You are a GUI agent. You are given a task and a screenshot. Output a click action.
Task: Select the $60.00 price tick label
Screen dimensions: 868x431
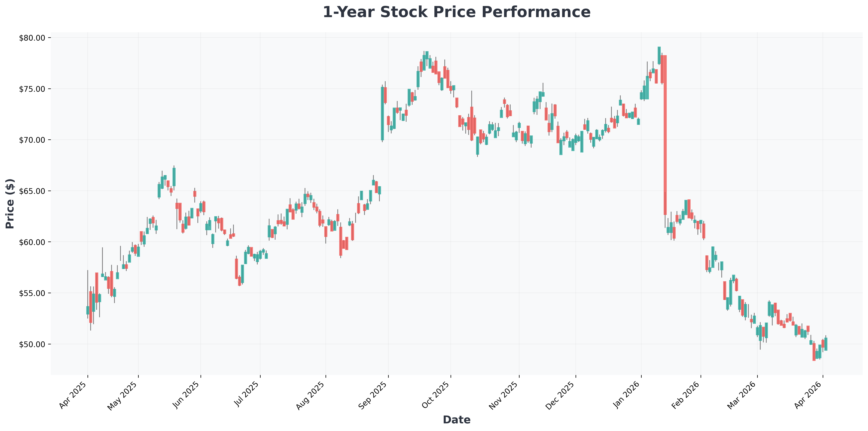tap(32, 242)
